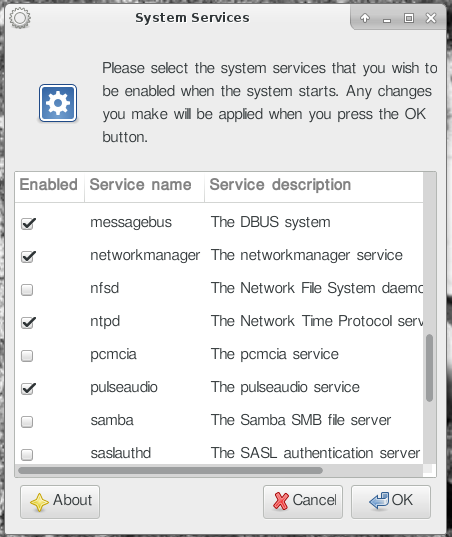452x537 pixels.
Task: Open the About dialog
Action: click(60, 501)
